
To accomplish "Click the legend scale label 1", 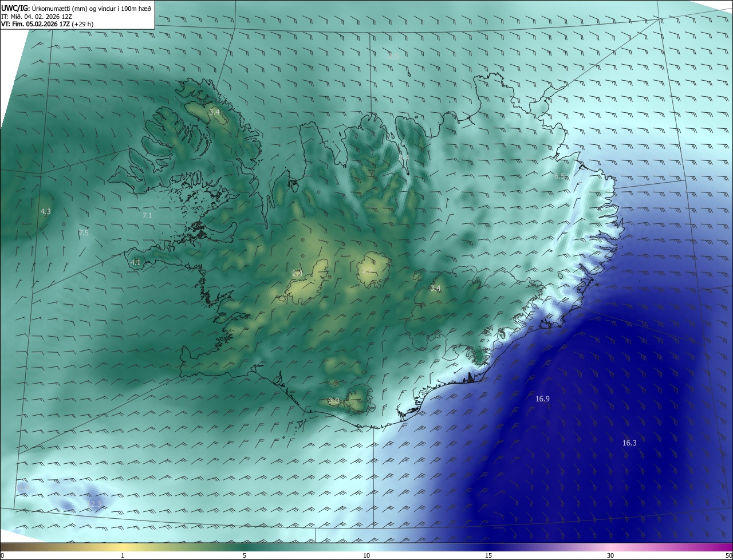I will coord(123,555).
